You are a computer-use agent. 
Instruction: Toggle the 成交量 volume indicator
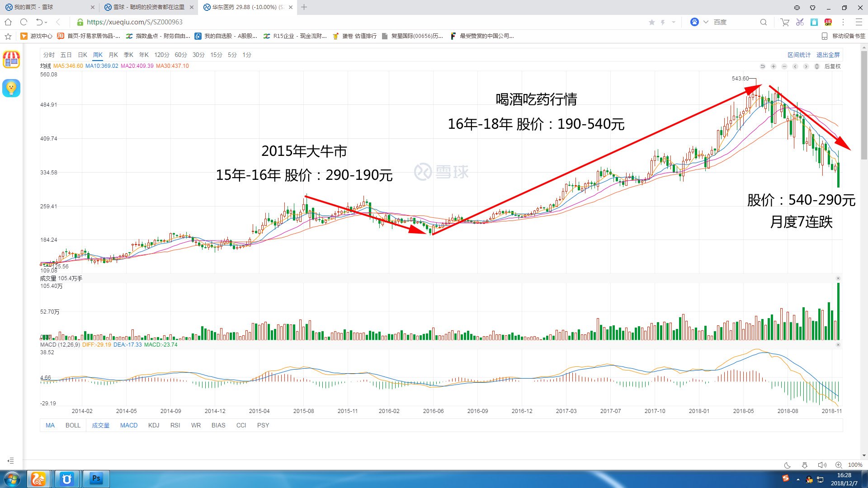tap(100, 425)
